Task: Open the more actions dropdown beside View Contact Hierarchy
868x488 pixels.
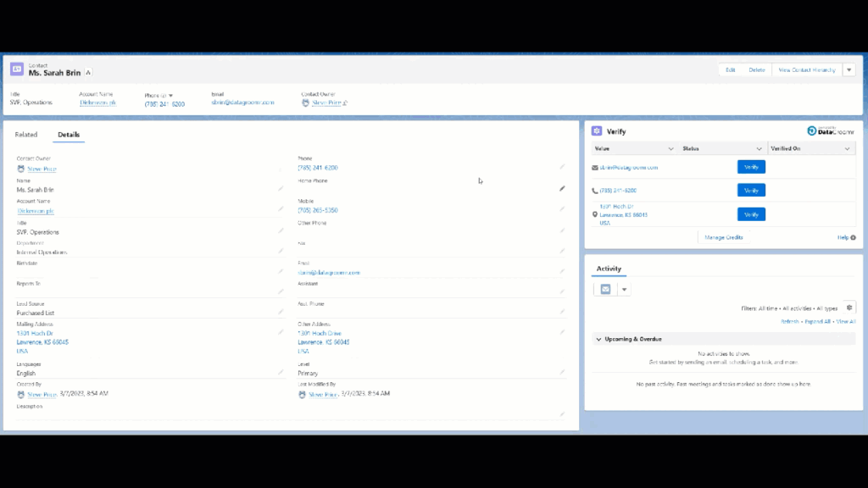Action: click(x=849, y=70)
